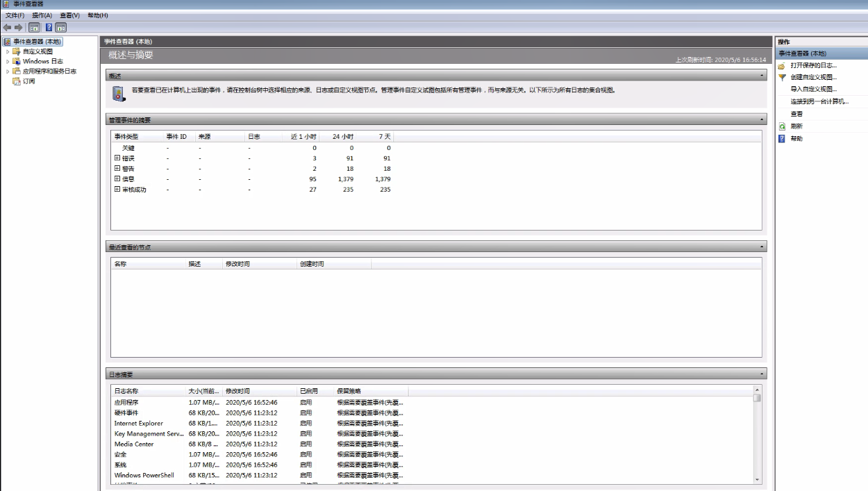Click the Back arrow in the toolbar
The image size is (868, 491).
tap(7, 28)
